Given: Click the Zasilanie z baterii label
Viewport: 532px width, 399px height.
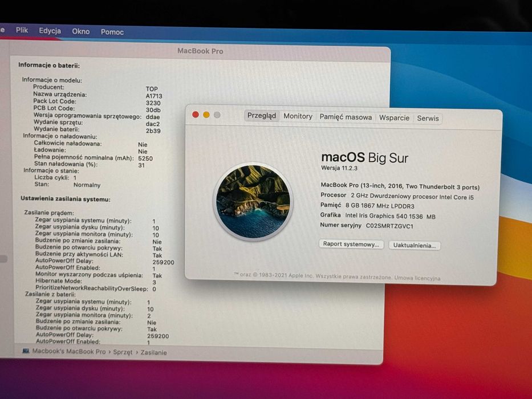Looking at the screenshot, I should [50, 294].
